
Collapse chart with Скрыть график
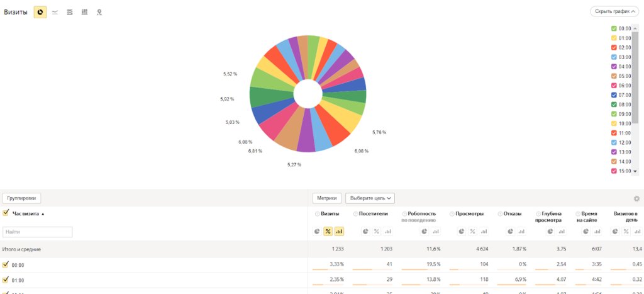[x=614, y=11]
